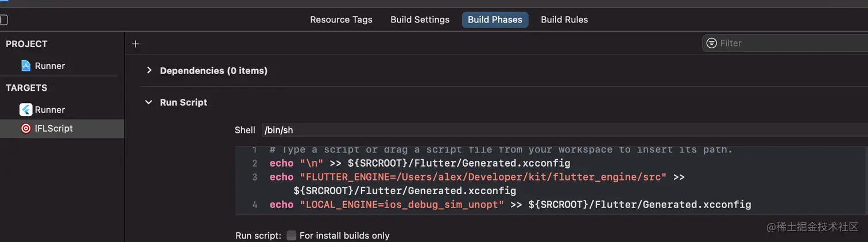This screenshot has height=242, width=868.
Task: Switch to the Build Settings tab
Action: pos(420,20)
